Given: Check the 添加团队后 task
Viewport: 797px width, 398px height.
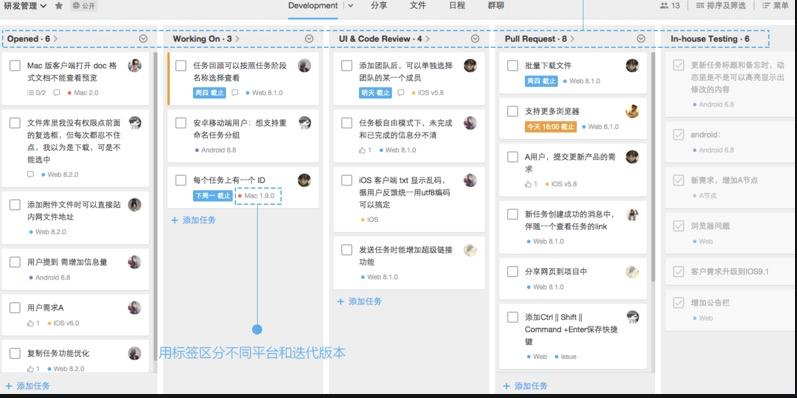Looking at the screenshot, I should pos(347,66).
